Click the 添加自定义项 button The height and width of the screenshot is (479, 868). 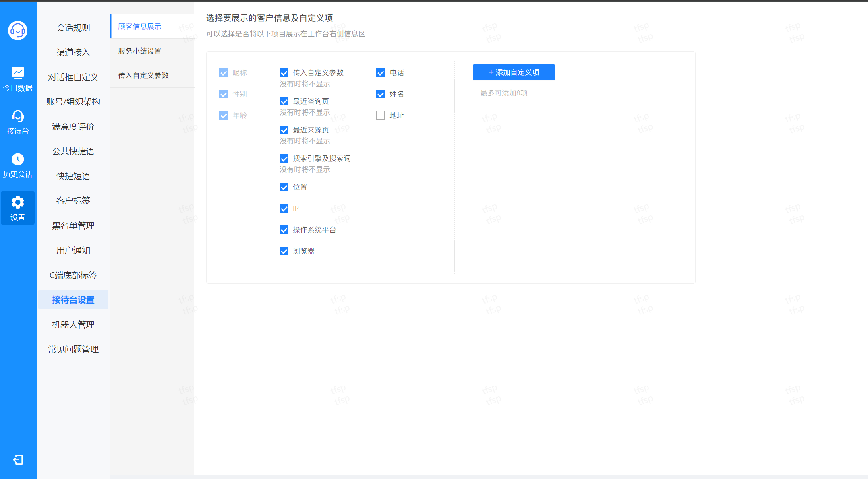[x=514, y=72]
